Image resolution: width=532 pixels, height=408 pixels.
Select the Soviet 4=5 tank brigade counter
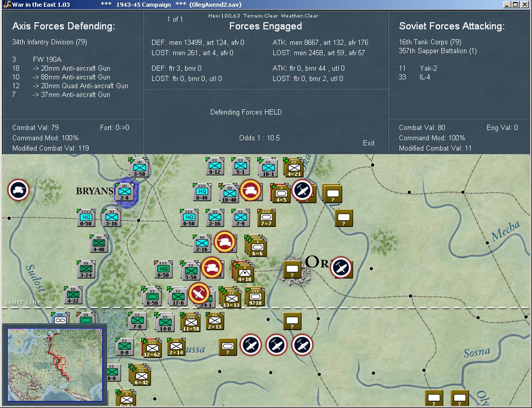pos(281,193)
